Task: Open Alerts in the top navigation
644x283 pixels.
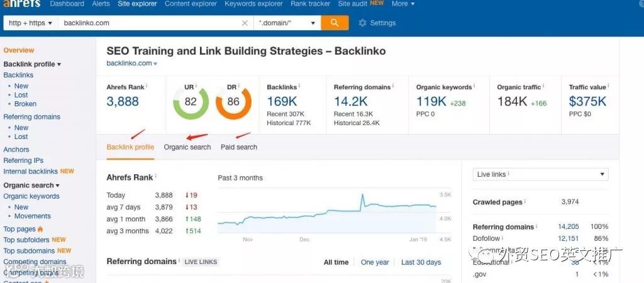Action: [101, 4]
